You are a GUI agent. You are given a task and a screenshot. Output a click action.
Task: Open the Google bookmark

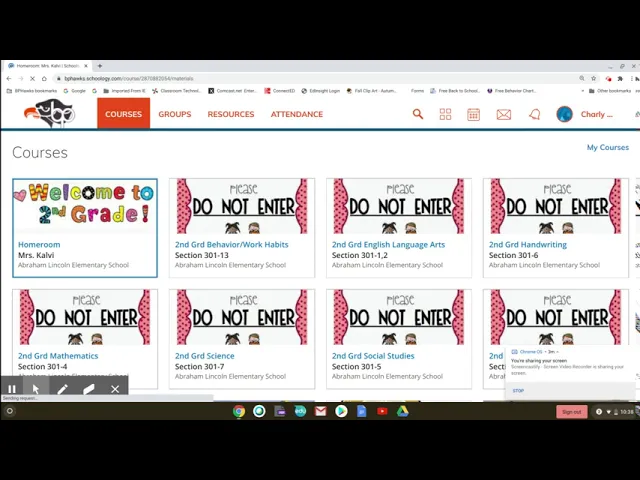tap(75, 91)
